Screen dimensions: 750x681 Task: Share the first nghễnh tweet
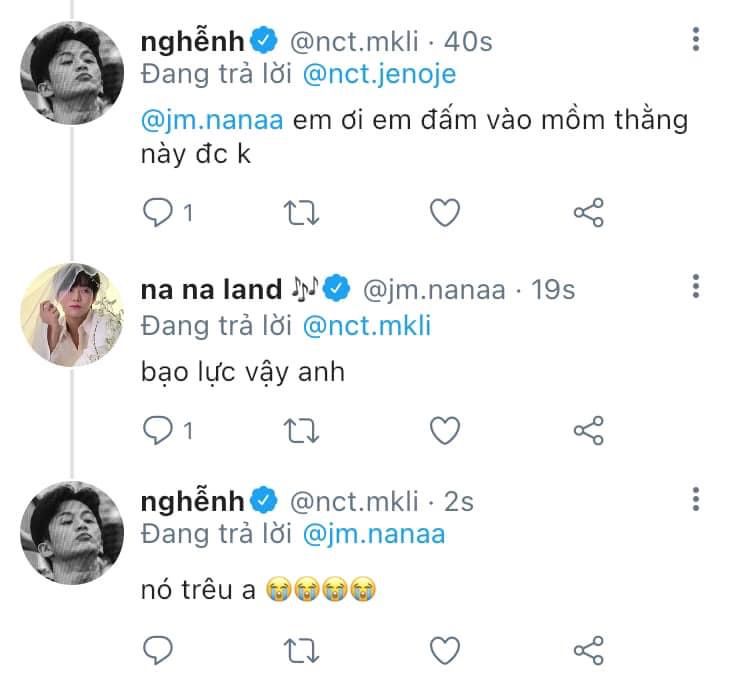coord(588,213)
